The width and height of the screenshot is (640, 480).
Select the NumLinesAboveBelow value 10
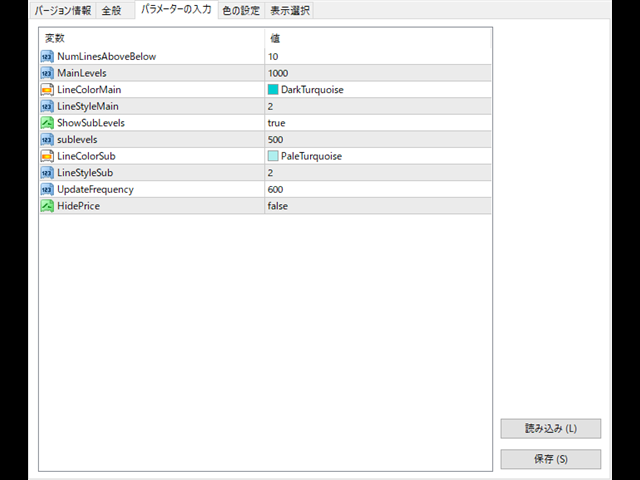(273, 57)
